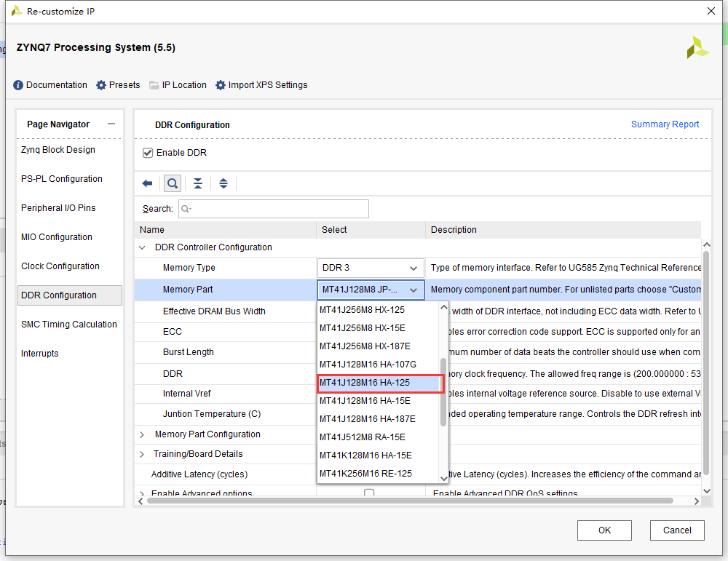Select MT41J512M8 RA-15E from list
Screen dimensions: 728x561
pos(379,437)
